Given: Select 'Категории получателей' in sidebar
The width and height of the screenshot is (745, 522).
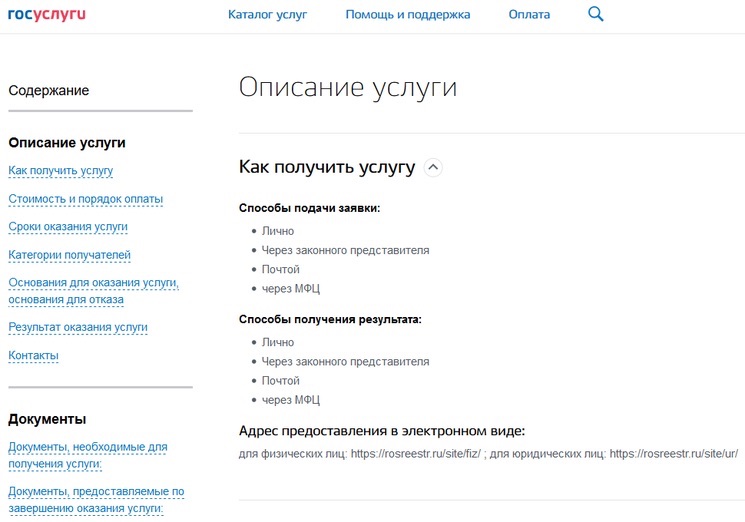Looking at the screenshot, I should pos(69,255).
